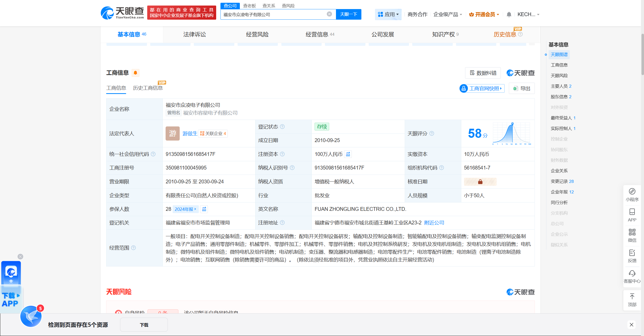Click the orange alert bell beside 工商信息
The width and height of the screenshot is (644, 336).
point(135,73)
